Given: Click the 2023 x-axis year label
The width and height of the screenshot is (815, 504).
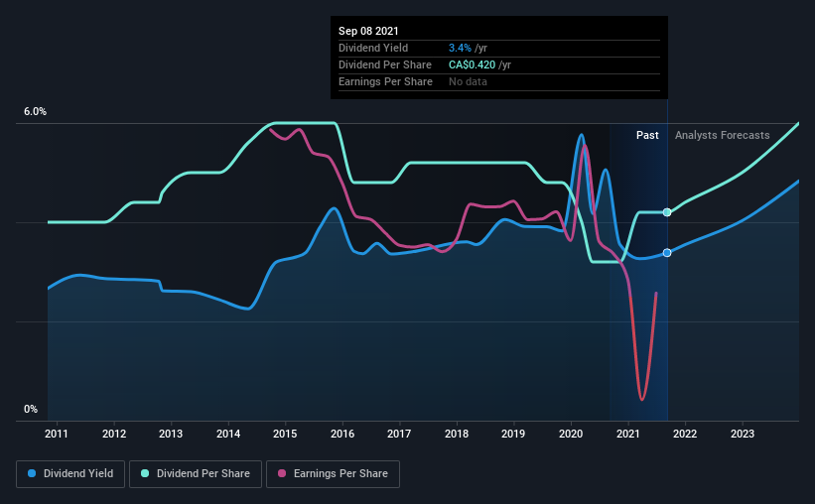Looking at the screenshot, I should point(743,434).
